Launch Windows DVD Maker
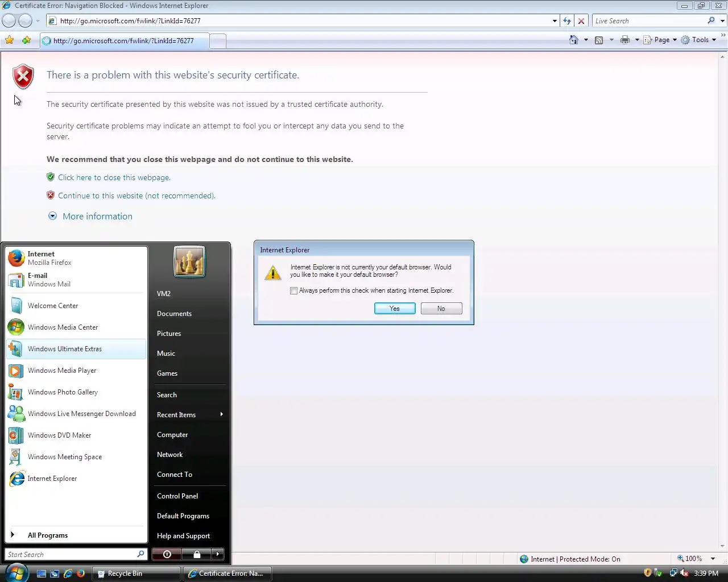Screen dimensions: 728x582 [x=76, y=435]
